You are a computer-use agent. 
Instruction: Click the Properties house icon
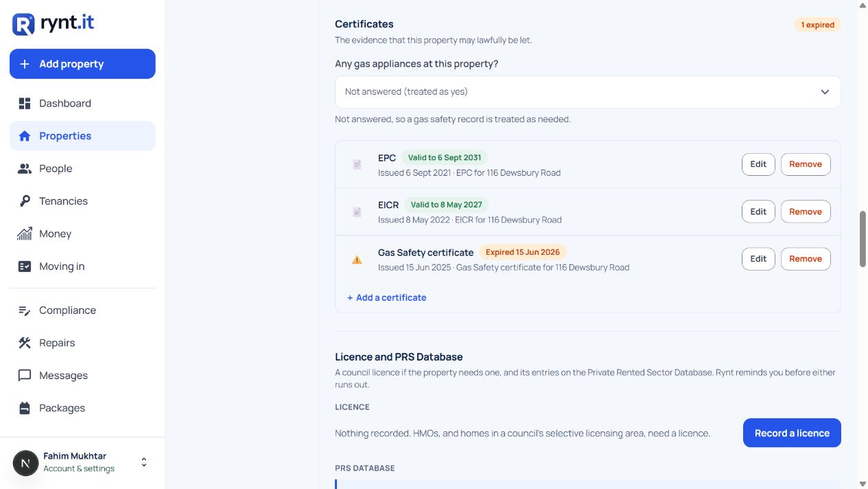[x=25, y=136]
